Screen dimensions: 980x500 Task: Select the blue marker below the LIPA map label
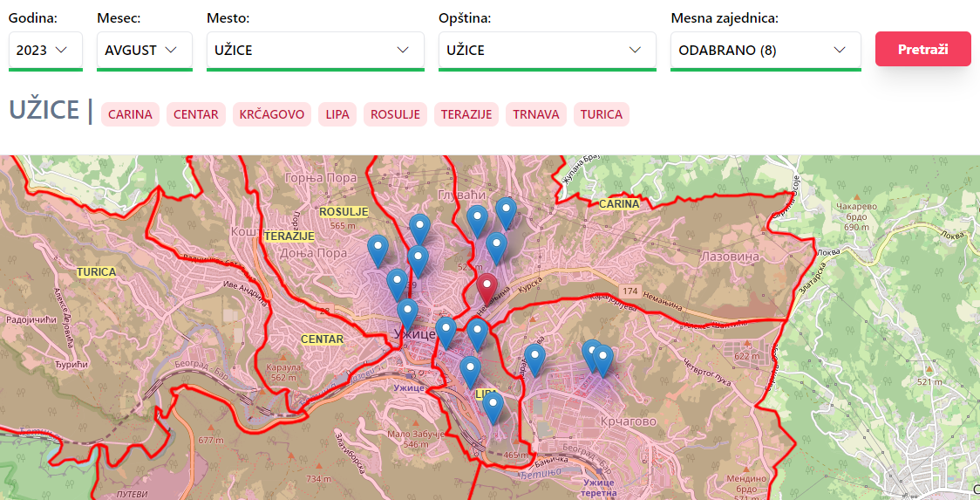click(493, 406)
